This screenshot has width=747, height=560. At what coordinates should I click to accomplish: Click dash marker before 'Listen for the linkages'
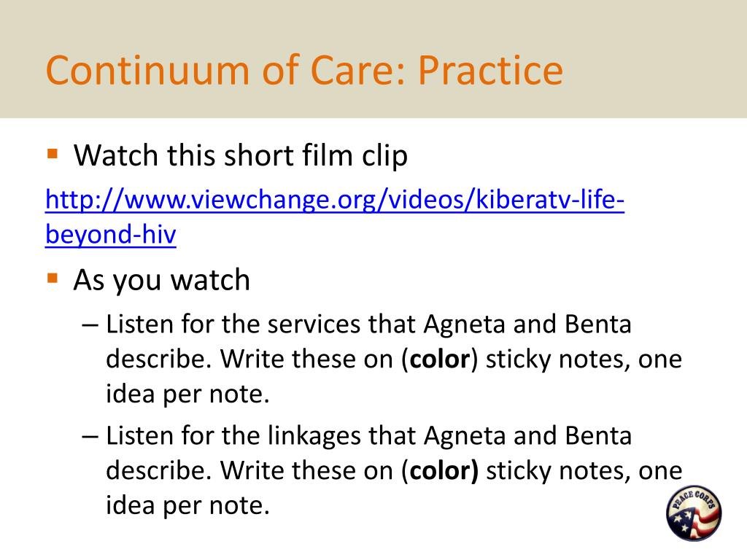[90, 437]
